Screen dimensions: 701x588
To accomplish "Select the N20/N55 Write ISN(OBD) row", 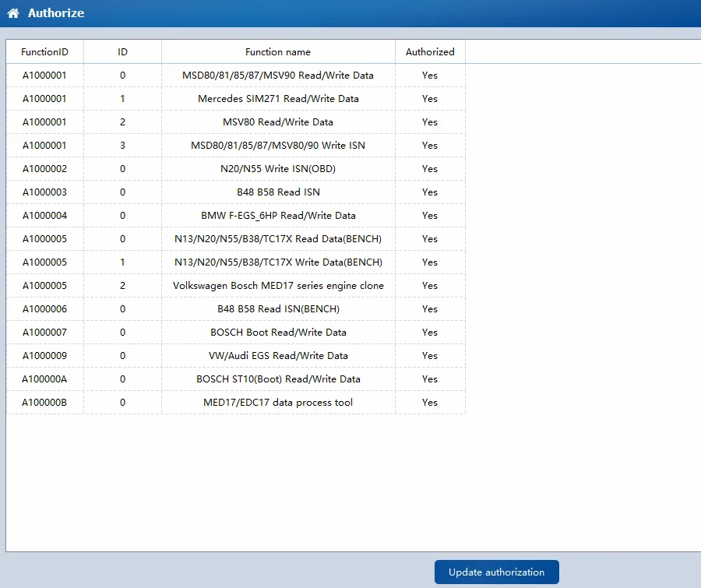I will (277, 169).
